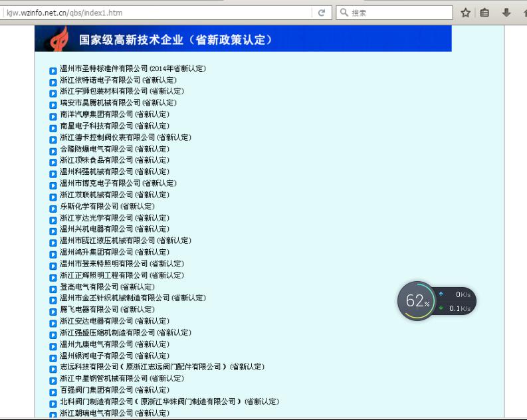Screen dimensions: 527x420
Task: Open link 浙江强盛压缩机制造有限公司
Action: (126, 332)
